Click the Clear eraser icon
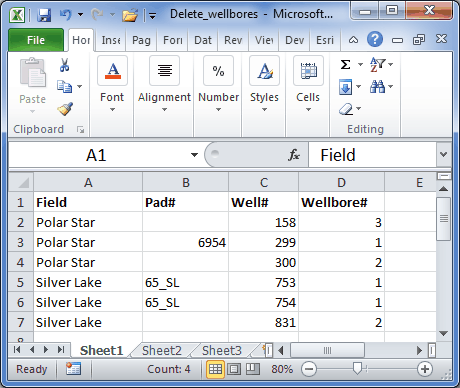The image size is (460, 388). 346,109
